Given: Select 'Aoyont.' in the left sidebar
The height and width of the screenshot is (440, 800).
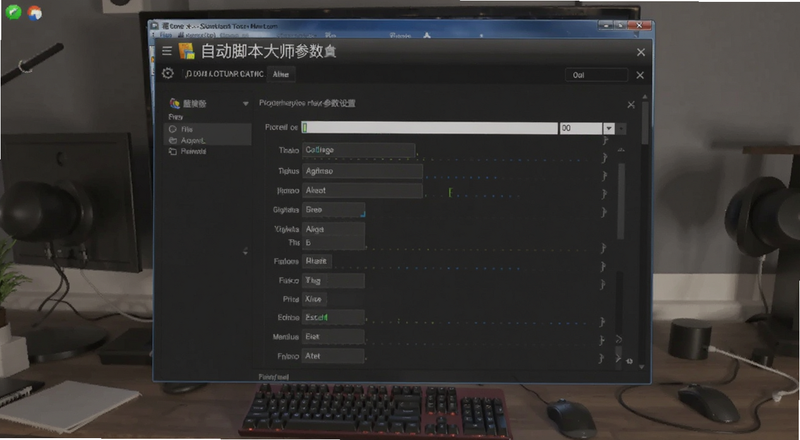Looking at the screenshot, I should (208, 140).
